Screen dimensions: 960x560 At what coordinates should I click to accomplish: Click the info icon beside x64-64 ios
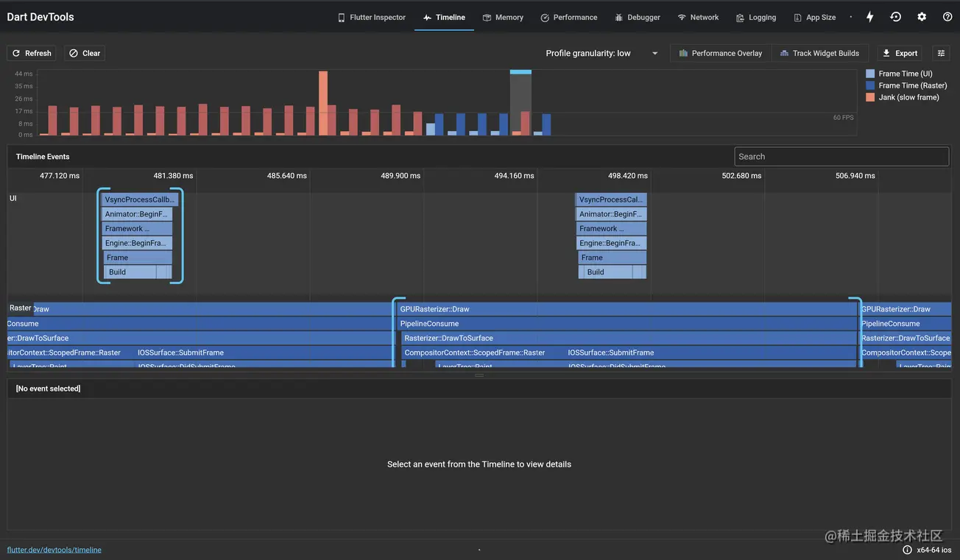[907, 550]
